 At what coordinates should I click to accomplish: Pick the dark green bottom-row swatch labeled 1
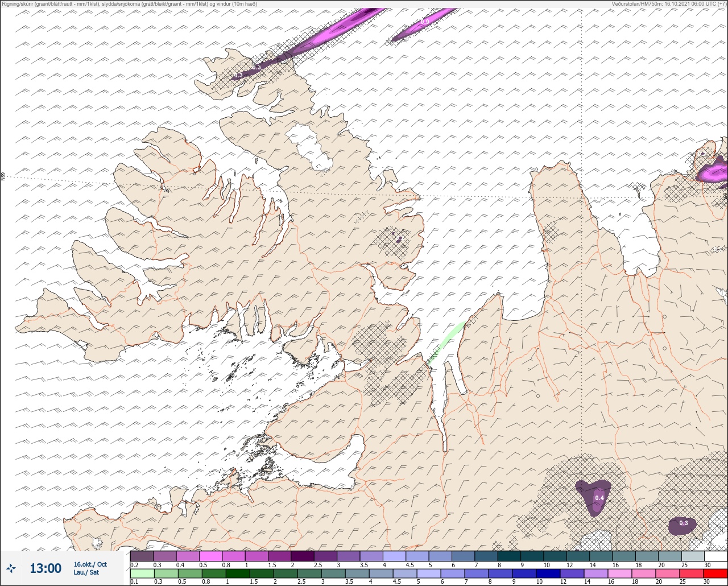tap(237, 573)
